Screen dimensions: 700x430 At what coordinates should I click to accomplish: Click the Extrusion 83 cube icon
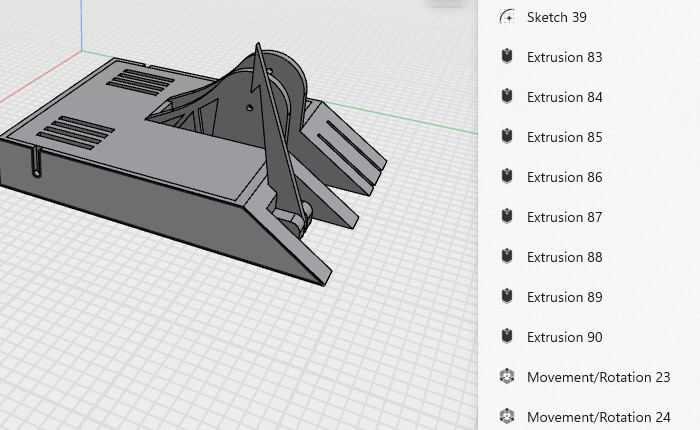coord(507,57)
